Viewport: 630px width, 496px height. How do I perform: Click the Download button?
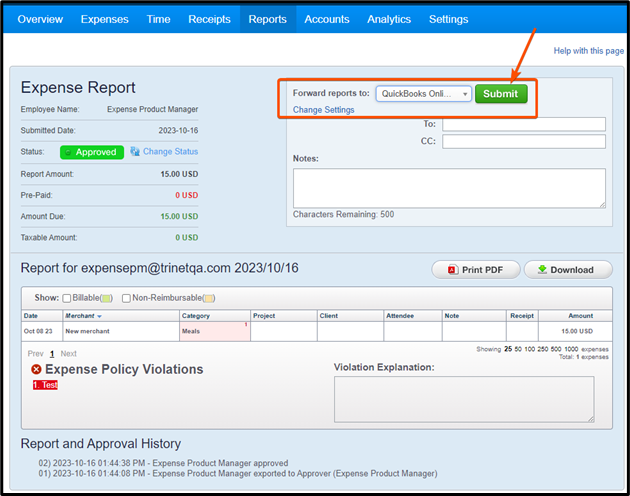click(x=568, y=270)
